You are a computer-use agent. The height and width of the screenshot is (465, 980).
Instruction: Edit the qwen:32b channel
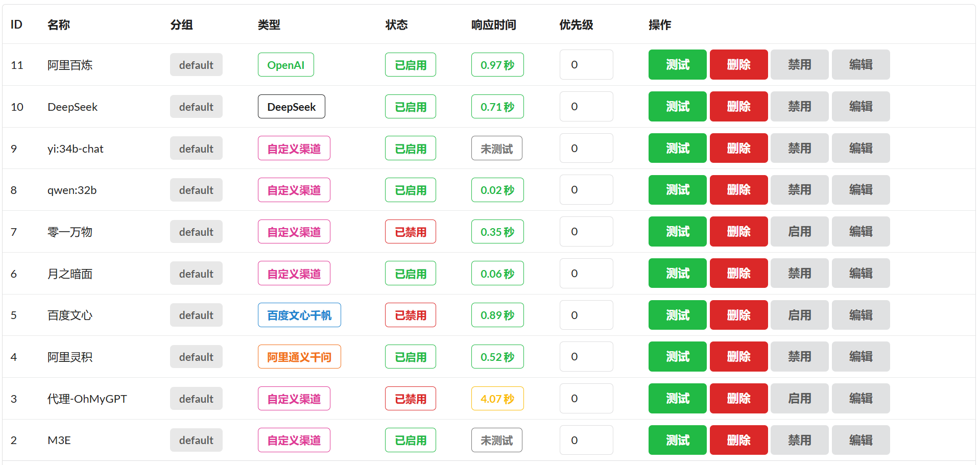click(861, 190)
